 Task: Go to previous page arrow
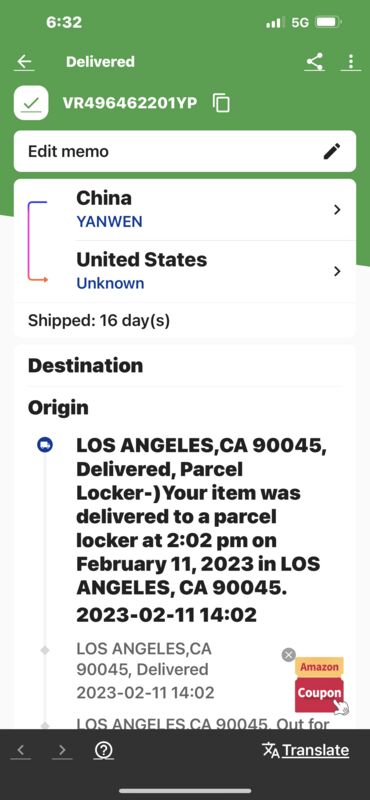click(21, 750)
